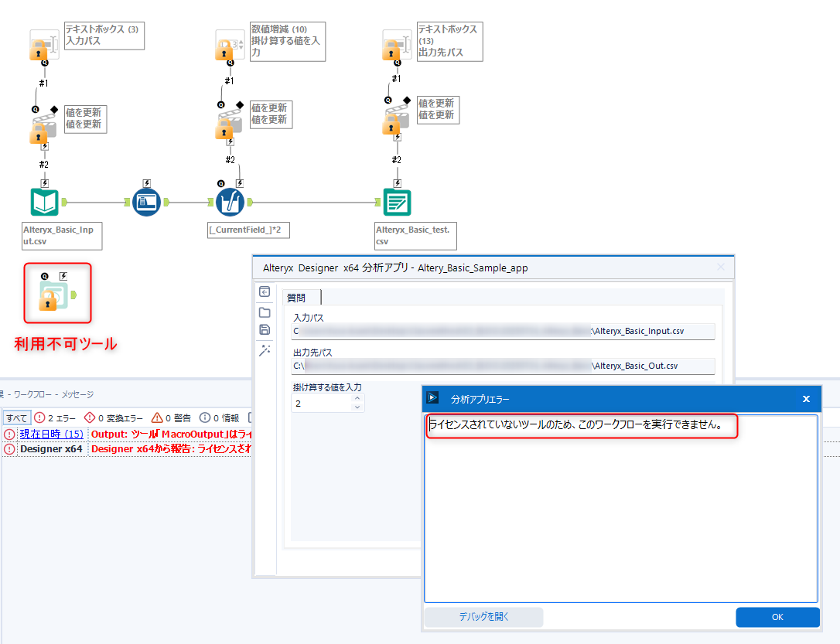Filter results by 2 エラー
This screenshot has height=644, width=840.
coord(55,418)
